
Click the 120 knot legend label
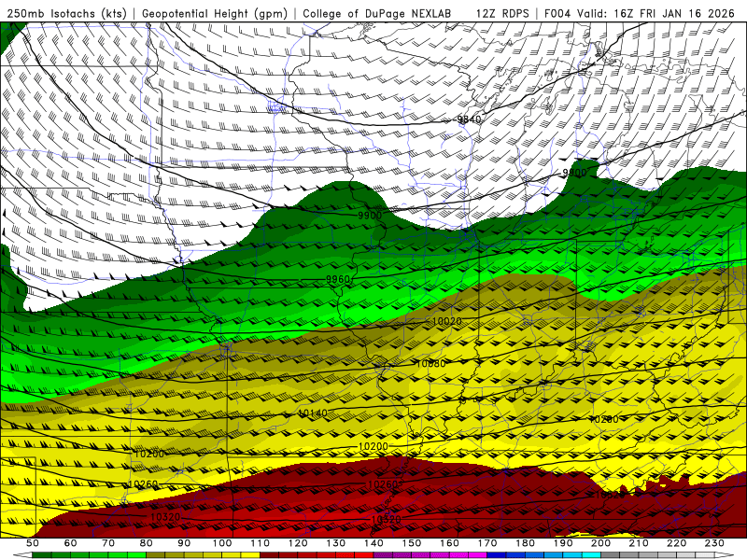pos(298,543)
